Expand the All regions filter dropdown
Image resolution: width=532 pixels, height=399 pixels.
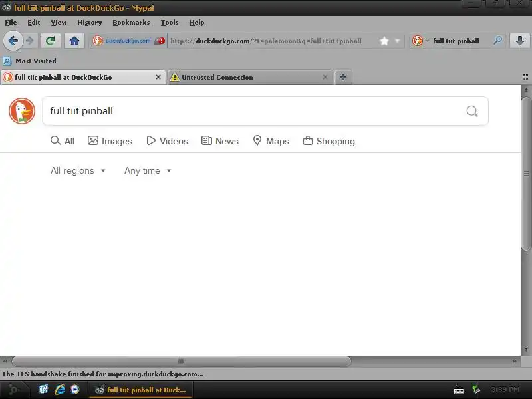coord(78,171)
